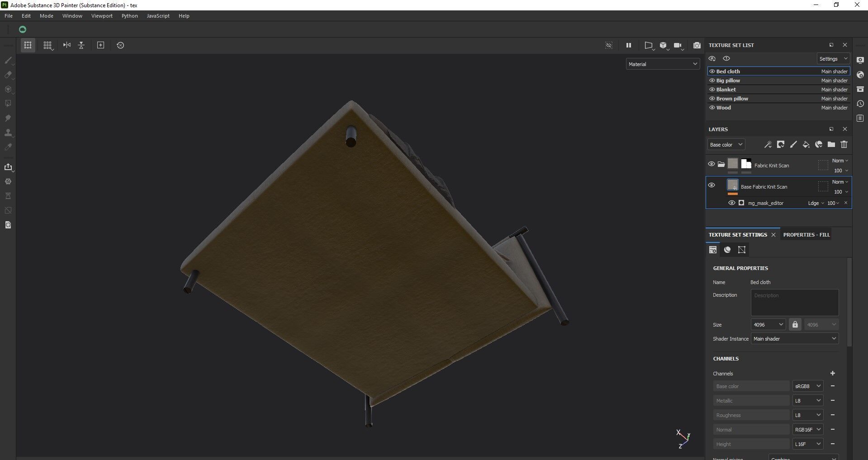Toggle hide-selection icon in viewport toolbar

coord(609,45)
